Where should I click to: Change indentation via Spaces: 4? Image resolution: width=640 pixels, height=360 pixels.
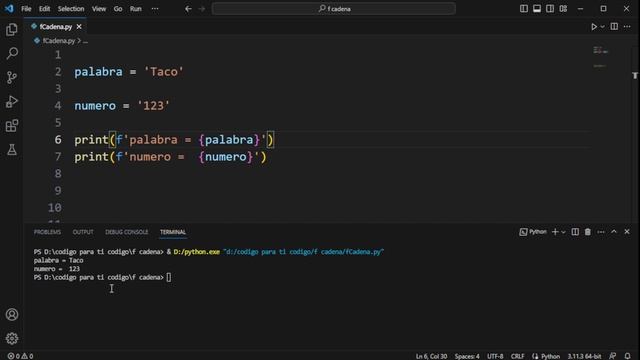tap(467, 356)
